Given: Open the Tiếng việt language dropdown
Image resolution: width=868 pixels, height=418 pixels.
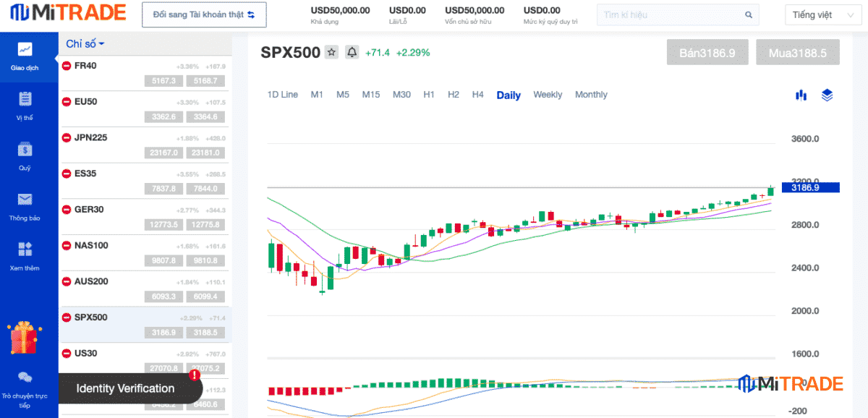Looking at the screenshot, I should click(822, 15).
